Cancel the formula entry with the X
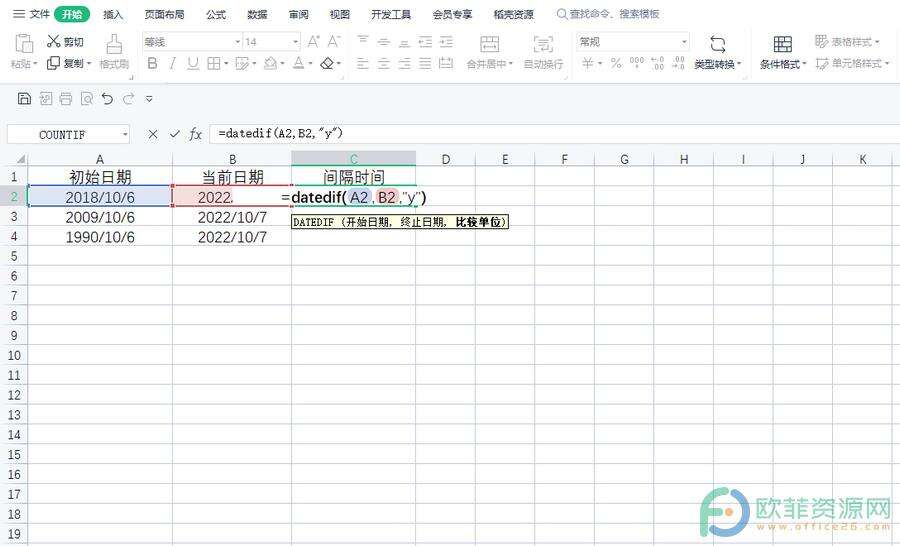Viewport: 900px width, 546px height. click(x=153, y=134)
